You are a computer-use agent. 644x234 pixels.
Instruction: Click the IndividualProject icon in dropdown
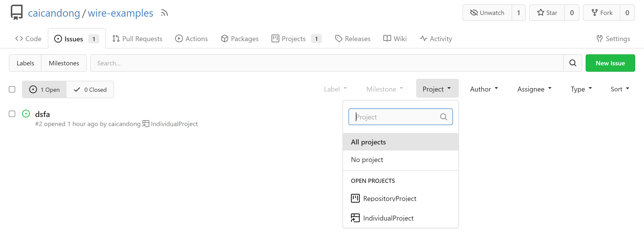click(355, 218)
